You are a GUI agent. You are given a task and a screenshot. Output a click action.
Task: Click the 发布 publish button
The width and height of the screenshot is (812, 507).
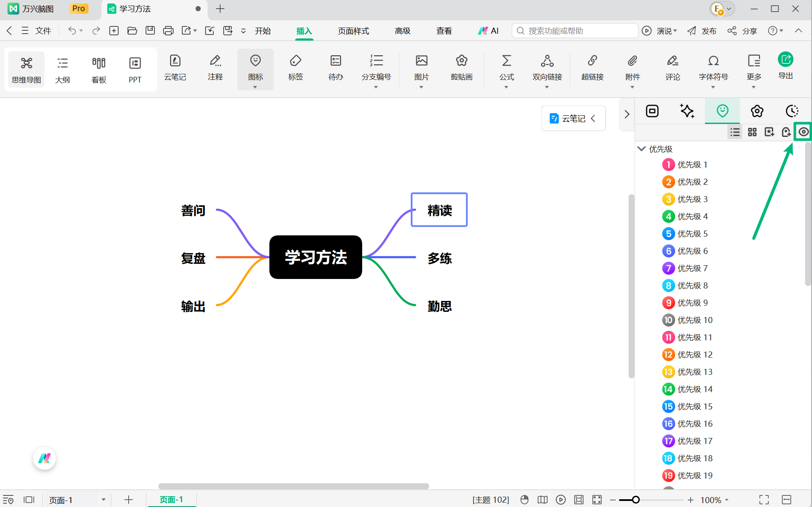pos(702,31)
